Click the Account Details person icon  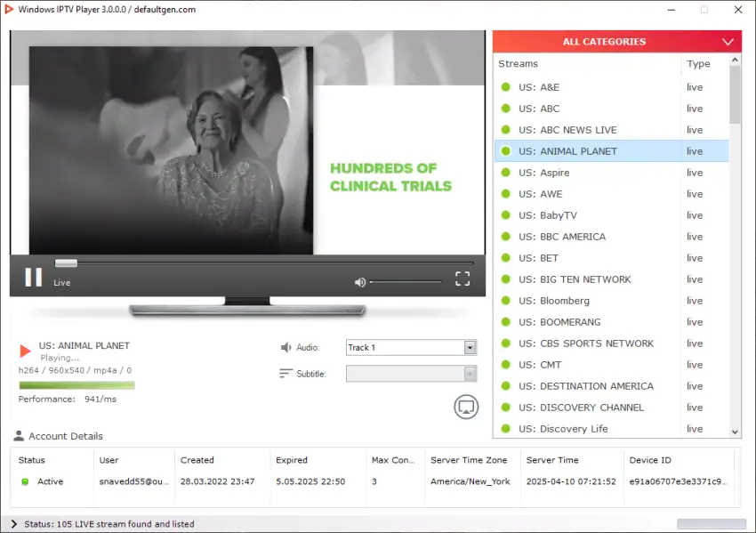pos(19,436)
